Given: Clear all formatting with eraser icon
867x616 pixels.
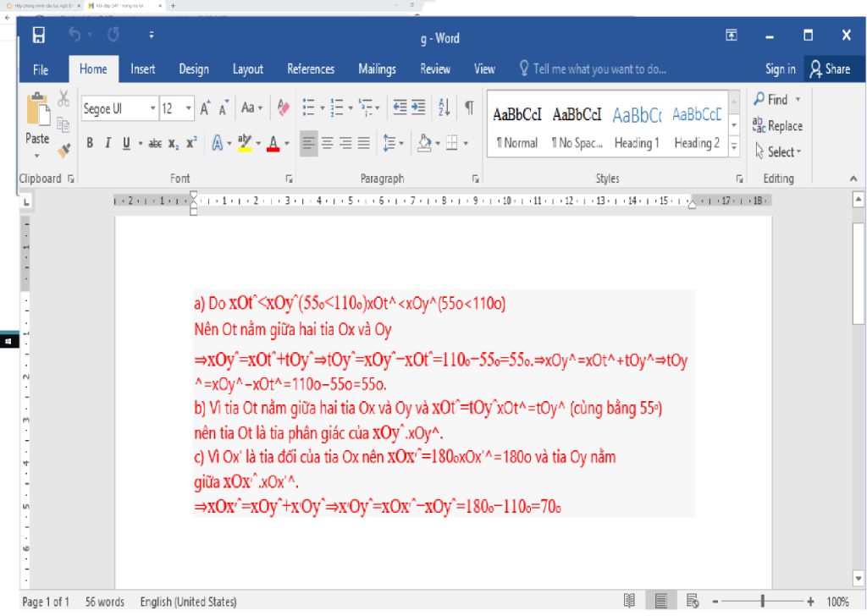Looking at the screenshot, I should pos(283,107).
